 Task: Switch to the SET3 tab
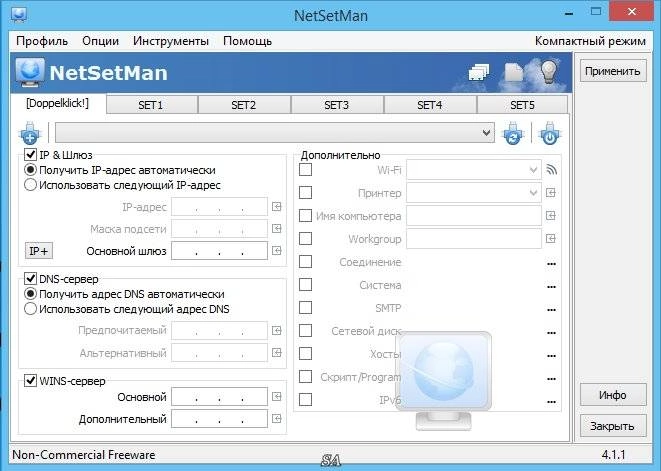click(x=337, y=105)
